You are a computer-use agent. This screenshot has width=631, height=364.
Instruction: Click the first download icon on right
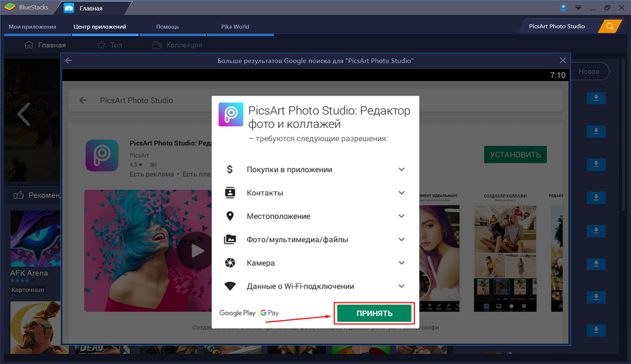(596, 98)
